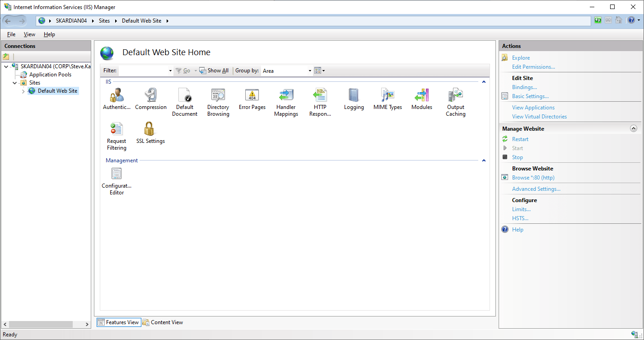
Task: Collapse the Manage Website actions section
Action: click(633, 128)
